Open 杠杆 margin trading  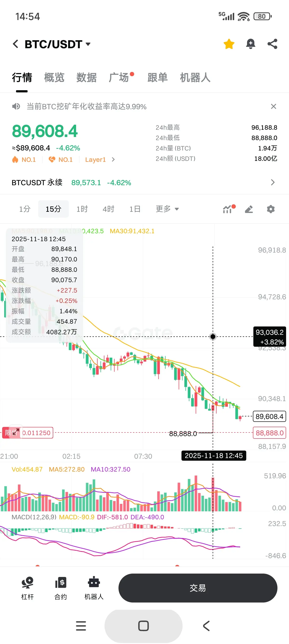tap(27, 588)
